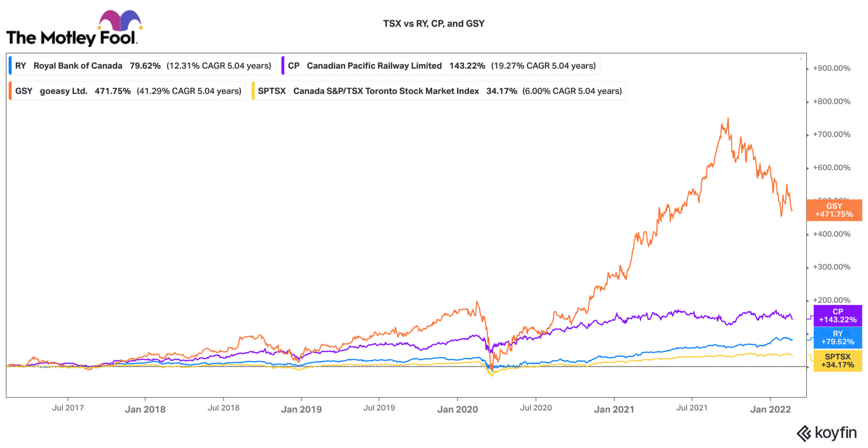Click the 143.22% return value for CP

[467, 66]
